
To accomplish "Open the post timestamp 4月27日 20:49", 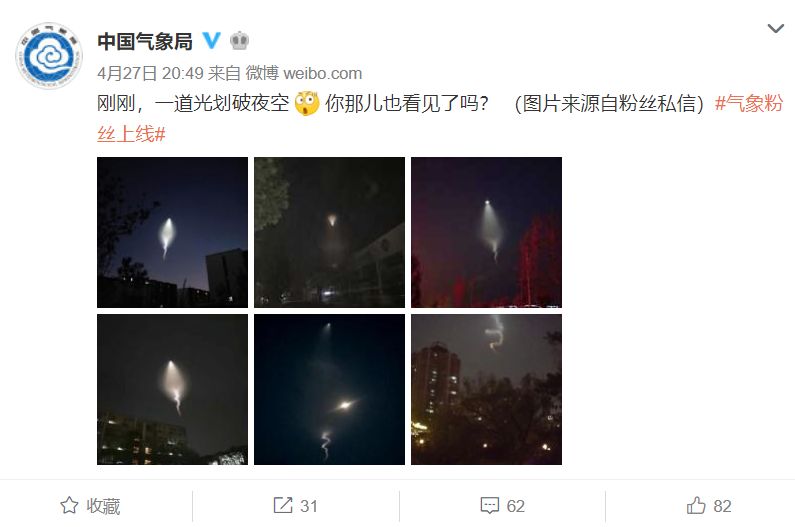I will click(150, 73).
